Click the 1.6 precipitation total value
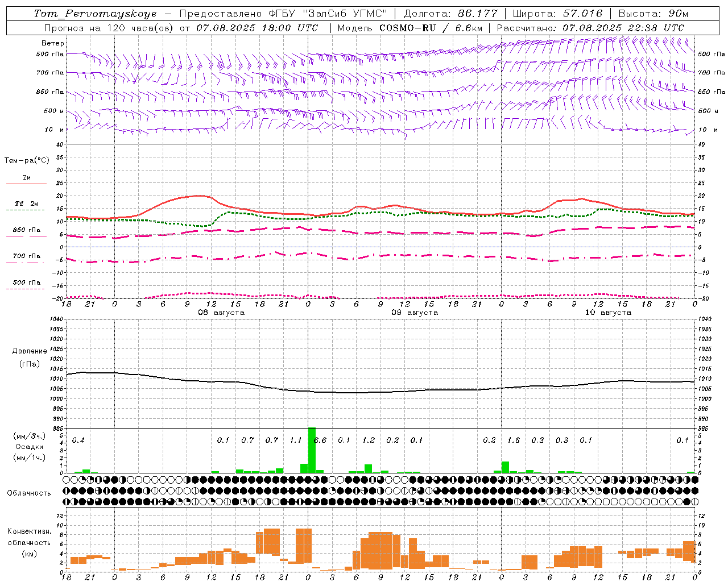This screenshot has width=728, height=582. (514, 440)
